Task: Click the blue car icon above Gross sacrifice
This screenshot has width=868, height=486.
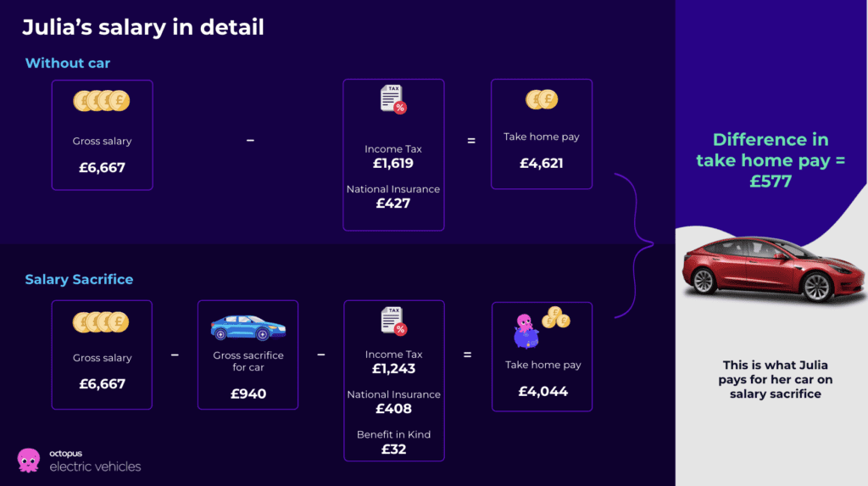Action: [248, 327]
